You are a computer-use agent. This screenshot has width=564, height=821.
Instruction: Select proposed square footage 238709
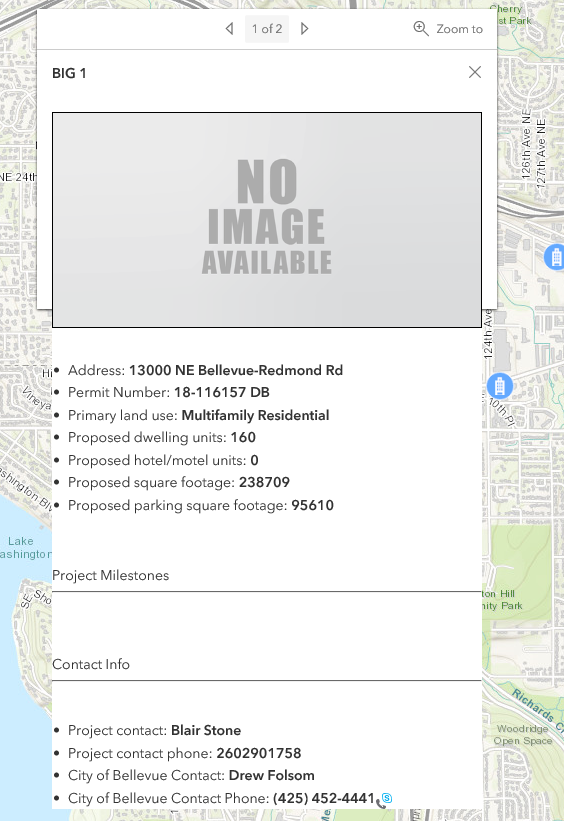pos(264,482)
